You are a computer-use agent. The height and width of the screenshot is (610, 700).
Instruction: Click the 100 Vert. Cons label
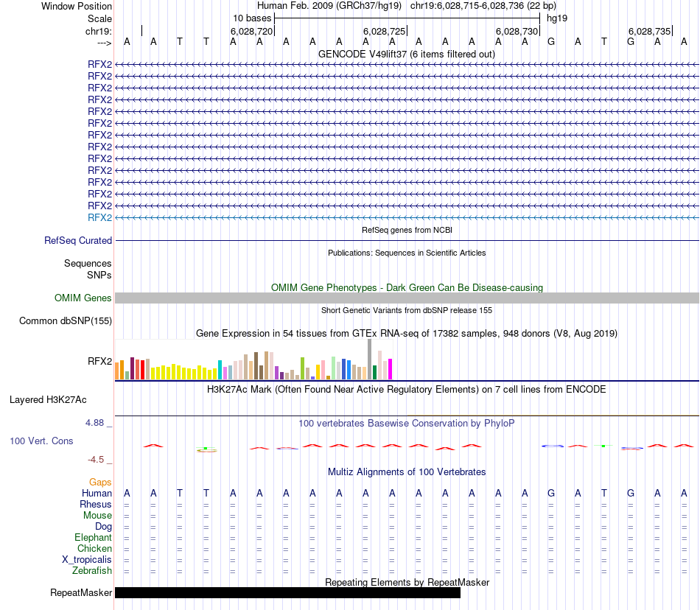(41, 441)
